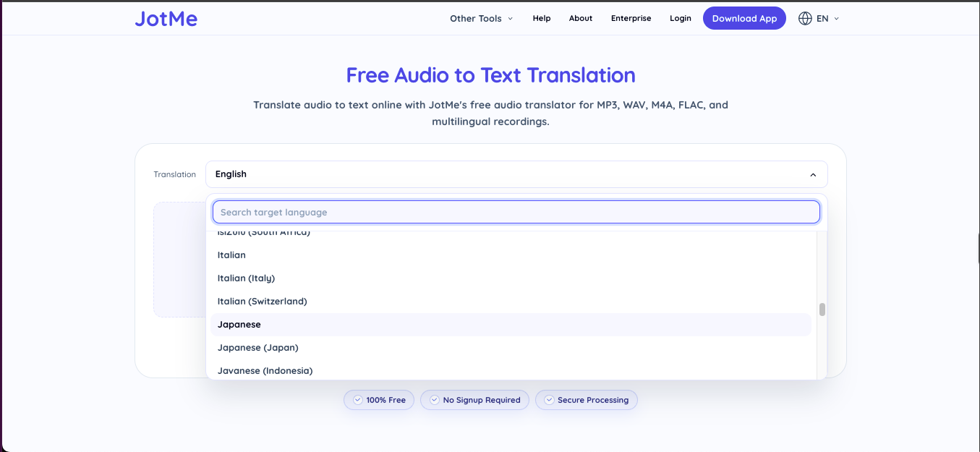The width and height of the screenshot is (980, 452).
Task: Collapse the English translation dropdown
Action: pos(516,174)
